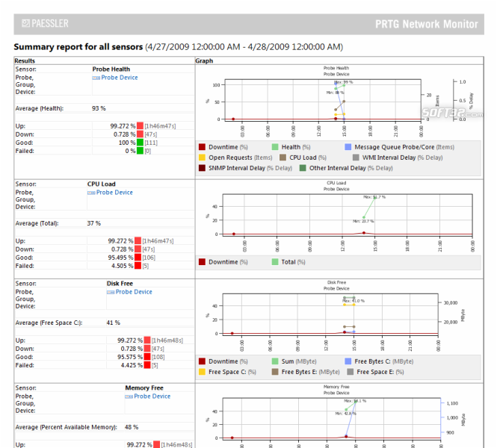The height and width of the screenshot is (448, 497).
Task: Click device icon beside Disk Free's Probe Device
Action: 111,292
